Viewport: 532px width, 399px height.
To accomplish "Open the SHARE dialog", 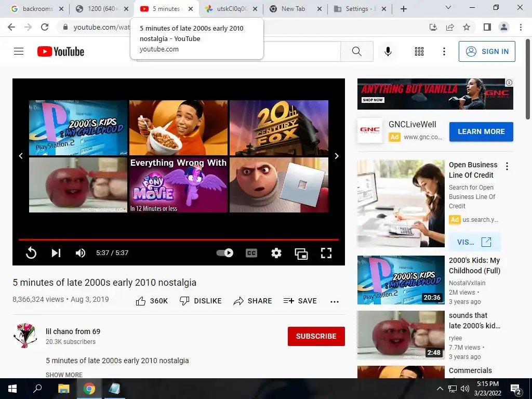I will (x=253, y=301).
